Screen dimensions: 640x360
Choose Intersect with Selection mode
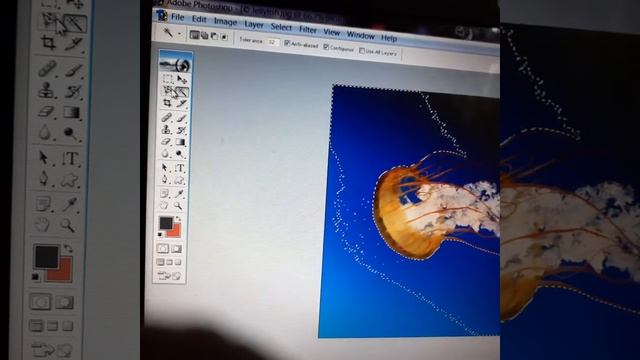pyautogui.click(x=224, y=37)
